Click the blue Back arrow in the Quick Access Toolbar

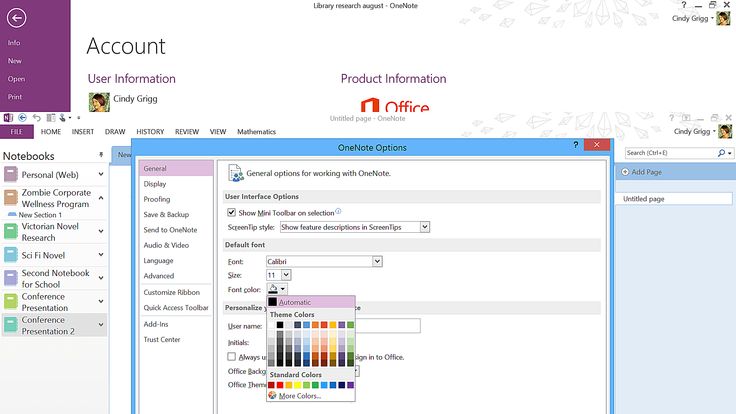point(22,118)
